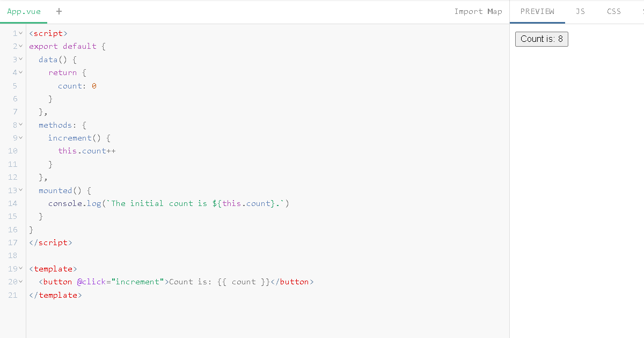Switch to the CSS output tab

[614, 11]
